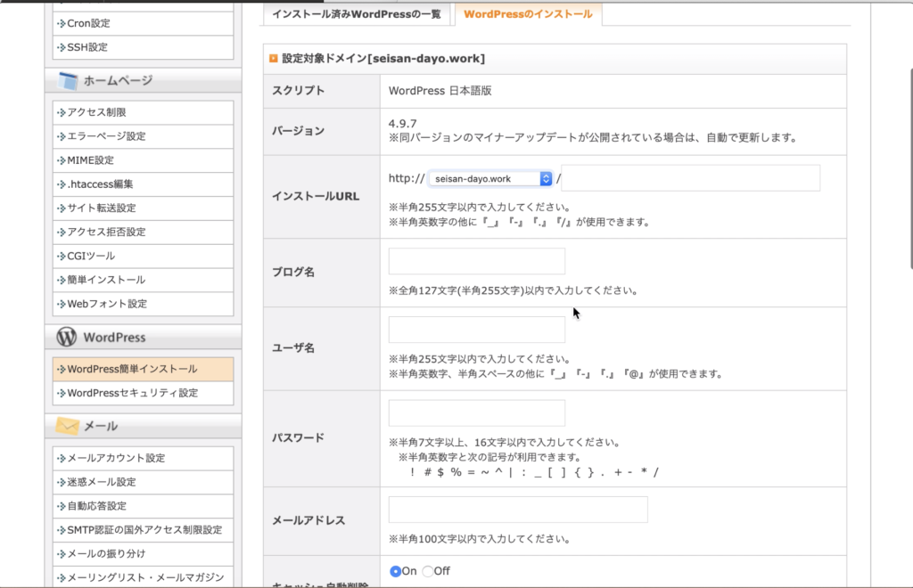Click the ホームページ section monitor icon
Image resolution: width=913 pixels, height=588 pixels.
click(x=69, y=81)
